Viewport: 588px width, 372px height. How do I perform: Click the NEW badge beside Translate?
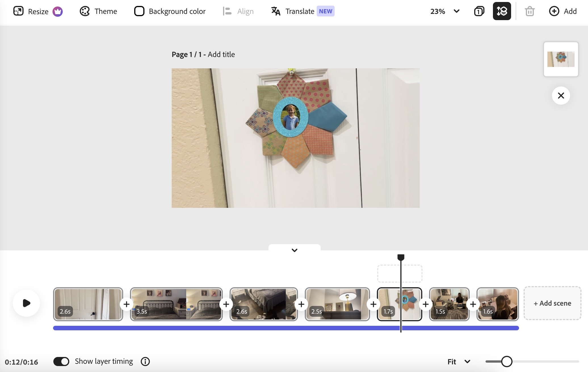pos(325,11)
